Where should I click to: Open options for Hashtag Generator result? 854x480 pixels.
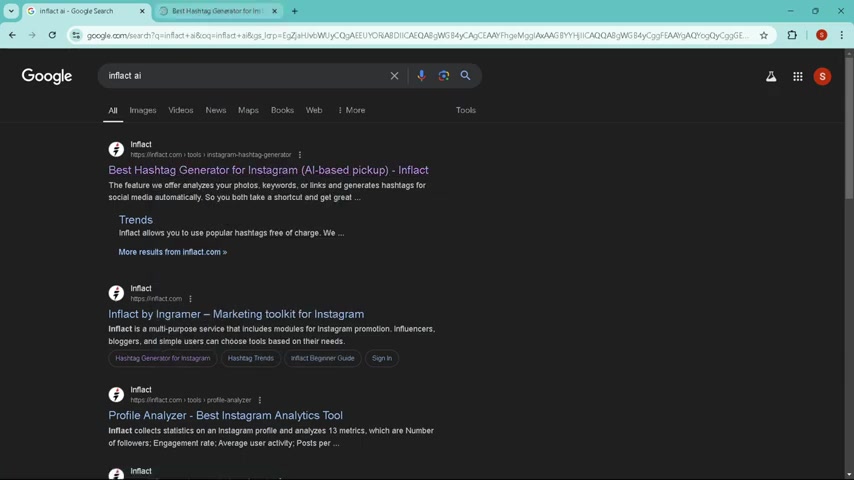tap(300, 155)
